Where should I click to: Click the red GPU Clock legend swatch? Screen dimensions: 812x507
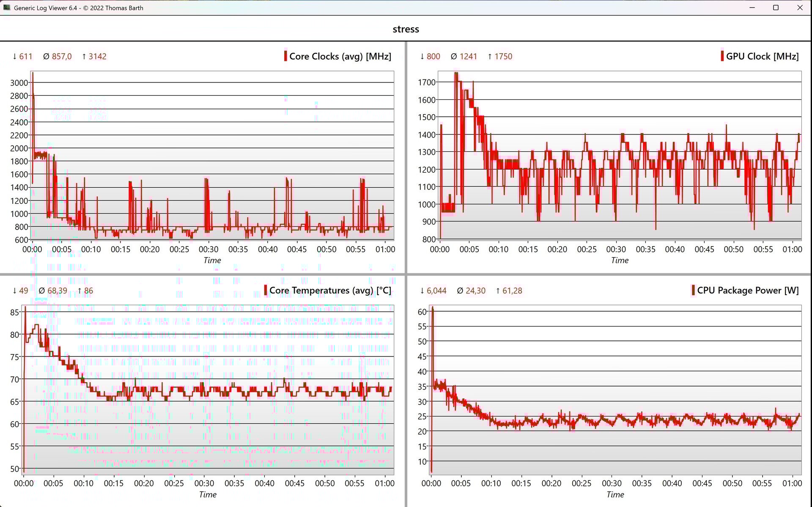click(x=722, y=56)
